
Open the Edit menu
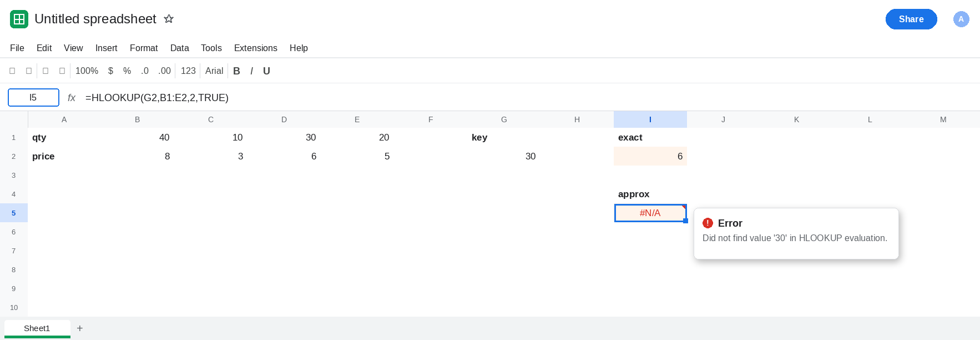tap(44, 48)
